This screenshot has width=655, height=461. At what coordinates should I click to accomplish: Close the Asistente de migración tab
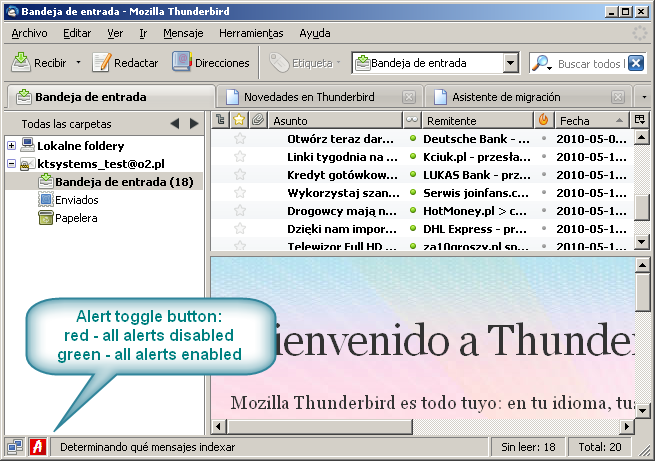pos(617,97)
